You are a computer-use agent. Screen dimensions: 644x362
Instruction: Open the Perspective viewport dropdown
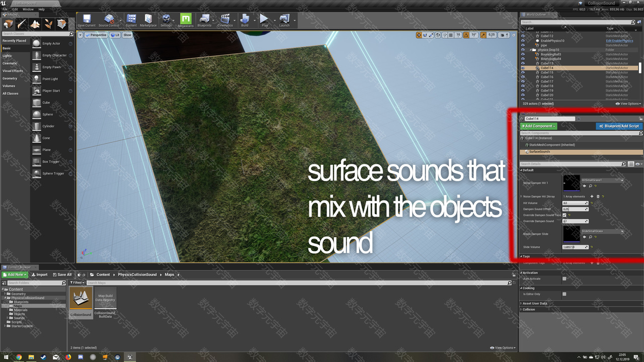(x=96, y=35)
